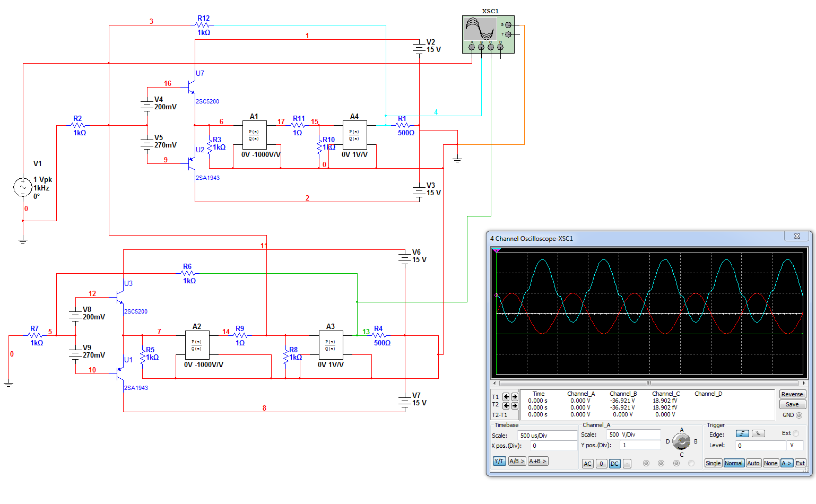
Task: Open the A+B > display option
Action: pos(537,461)
